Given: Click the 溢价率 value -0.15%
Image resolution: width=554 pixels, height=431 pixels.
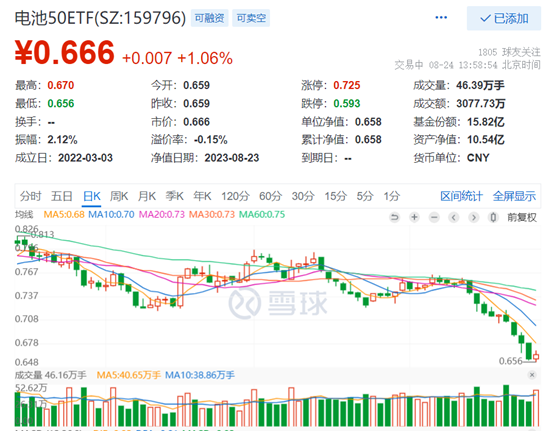Looking at the screenshot, I should (x=211, y=140).
